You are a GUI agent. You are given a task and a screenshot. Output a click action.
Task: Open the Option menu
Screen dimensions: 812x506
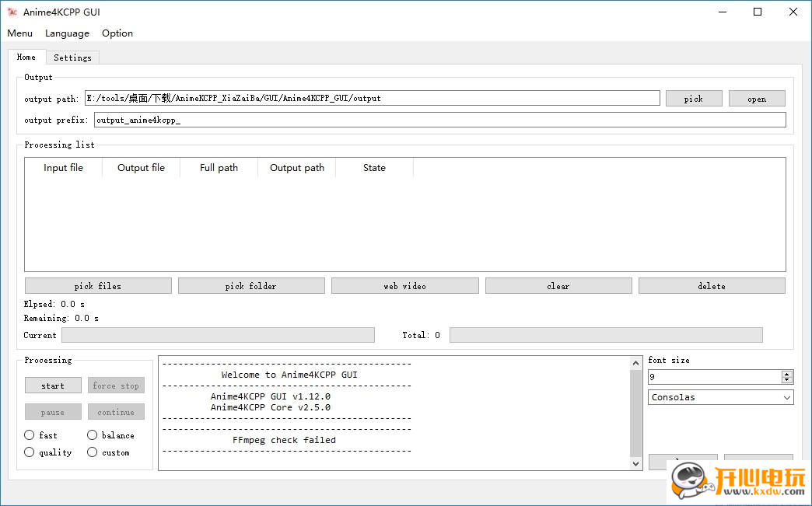coord(117,33)
